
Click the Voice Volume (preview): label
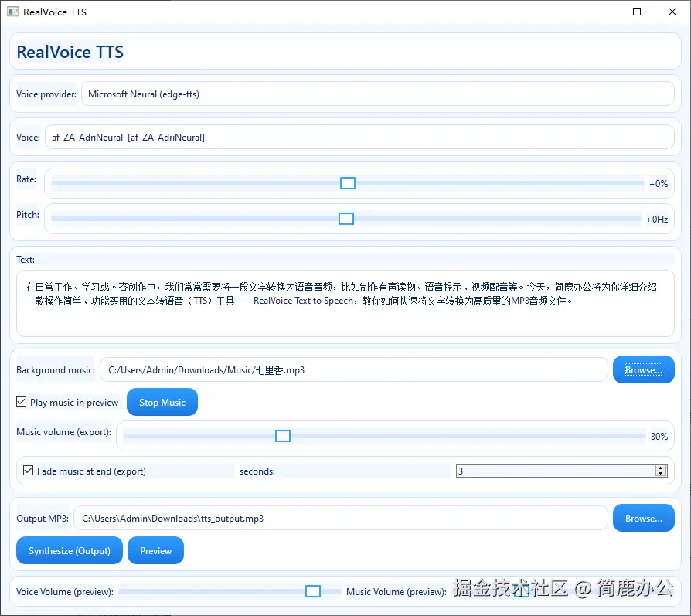click(x=65, y=592)
